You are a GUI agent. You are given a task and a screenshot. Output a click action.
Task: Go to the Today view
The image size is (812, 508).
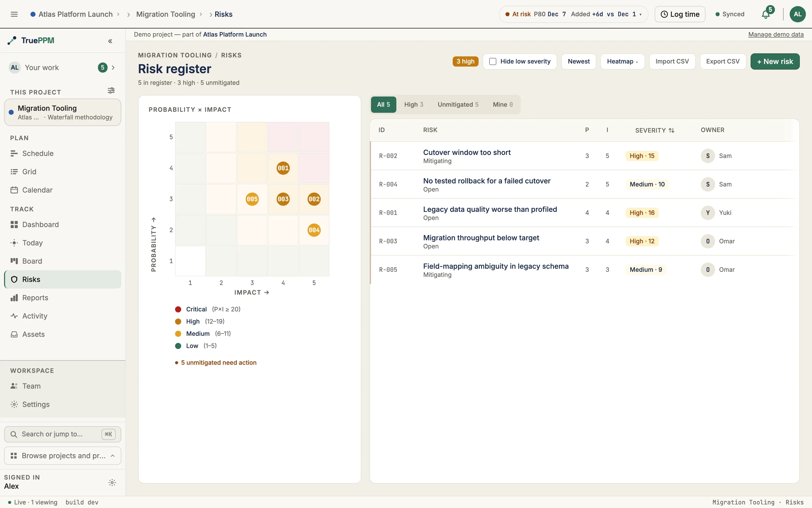coord(63,243)
